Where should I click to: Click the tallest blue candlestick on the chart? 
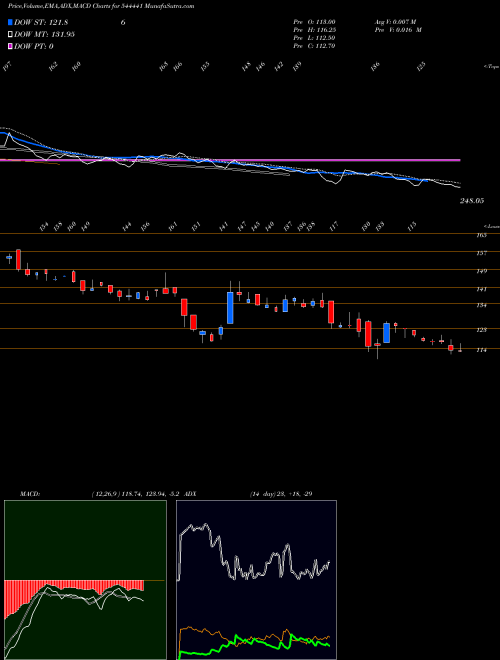click(x=230, y=308)
